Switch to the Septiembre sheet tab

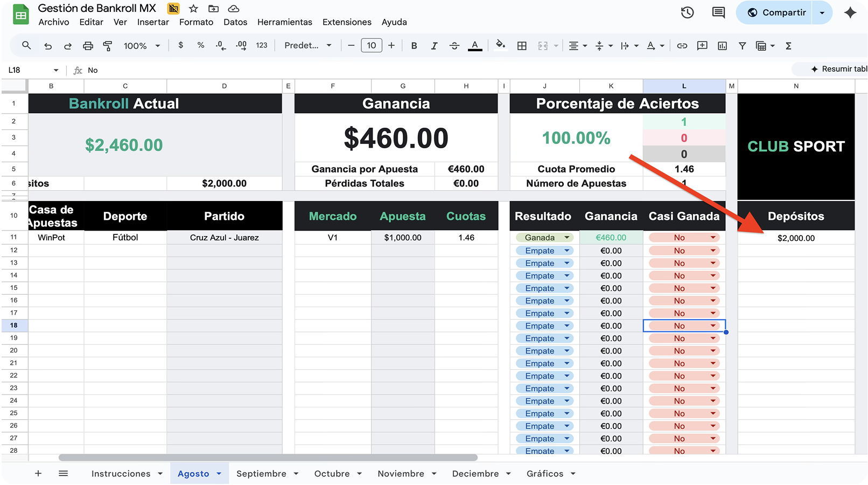261,474
